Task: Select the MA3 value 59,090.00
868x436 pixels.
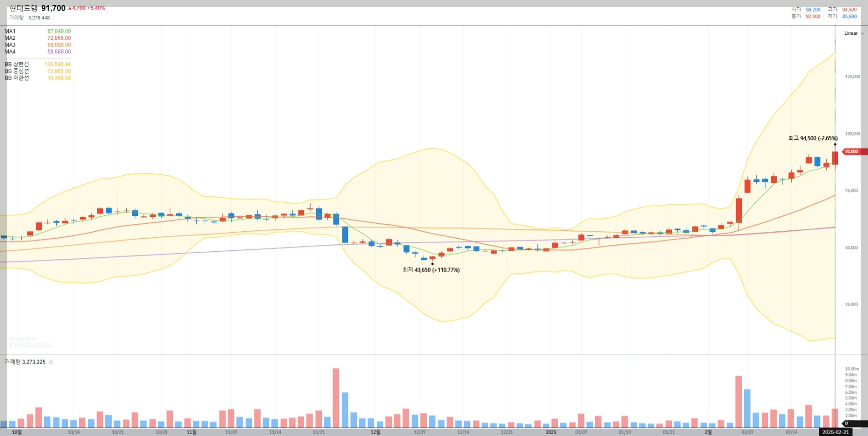Action: tap(59, 45)
